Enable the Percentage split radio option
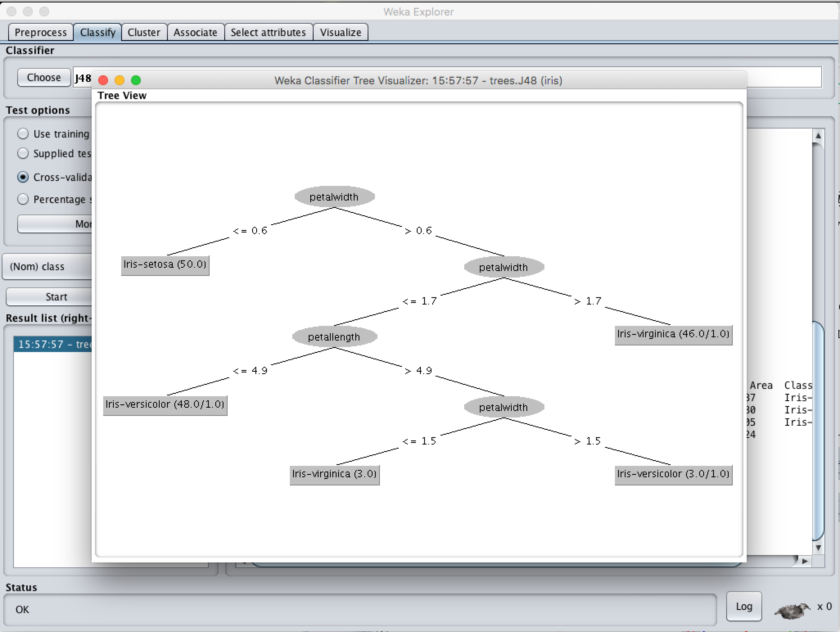Screen dimensions: 840x632 point(23,199)
